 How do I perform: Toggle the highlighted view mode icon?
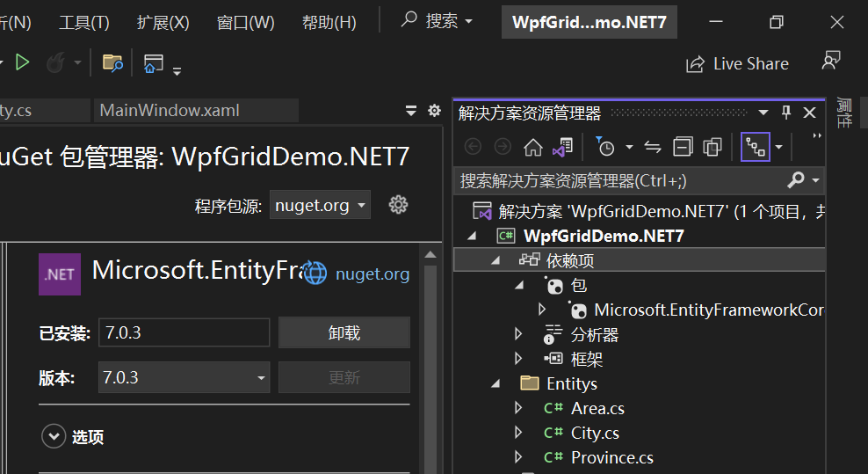click(755, 147)
